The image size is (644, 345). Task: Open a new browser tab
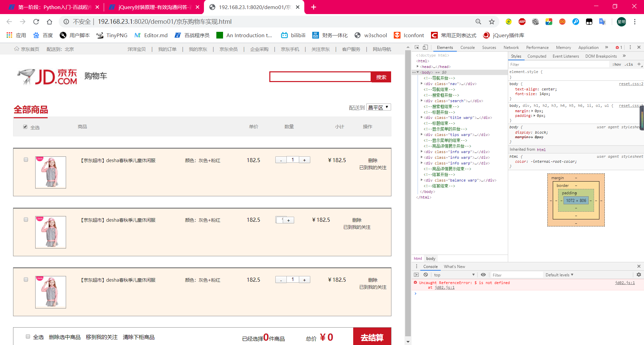tap(314, 7)
